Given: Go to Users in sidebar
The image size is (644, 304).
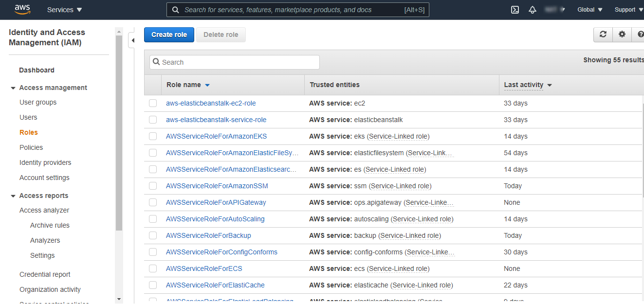Looking at the screenshot, I should 28,117.
